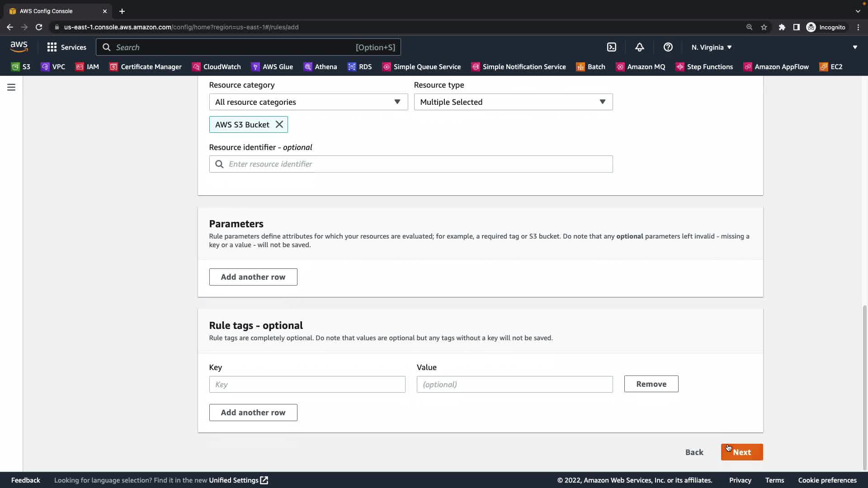Remove the AWS S3 Bucket chip
The width and height of the screenshot is (868, 488).
tap(279, 125)
